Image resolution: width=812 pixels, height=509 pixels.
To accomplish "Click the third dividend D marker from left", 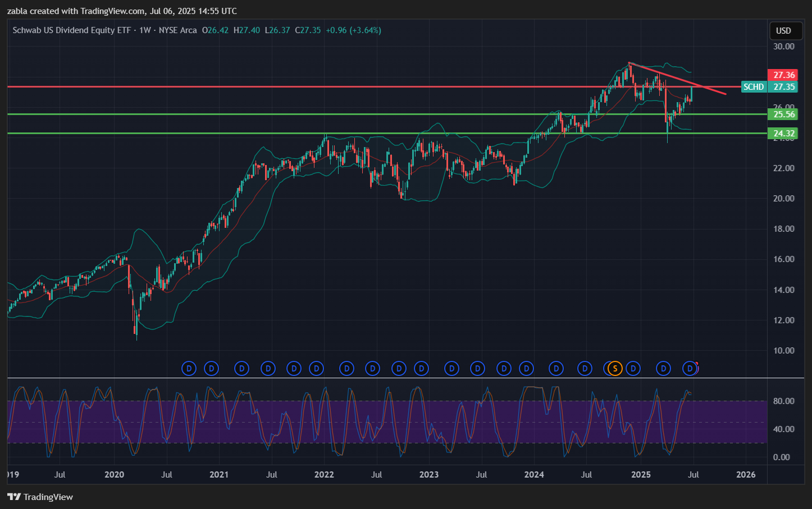I will (242, 369).
